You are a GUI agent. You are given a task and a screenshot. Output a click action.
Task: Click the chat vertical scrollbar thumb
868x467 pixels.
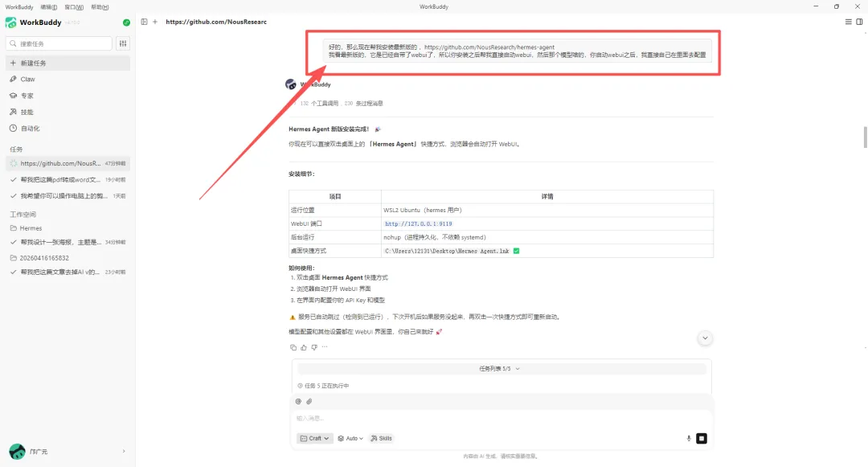click(x=866, y=137)
